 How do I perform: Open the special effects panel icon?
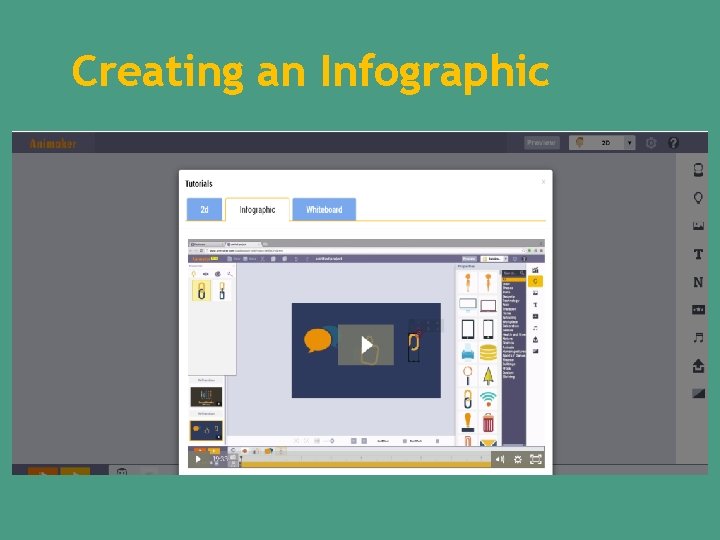point(698,310)
